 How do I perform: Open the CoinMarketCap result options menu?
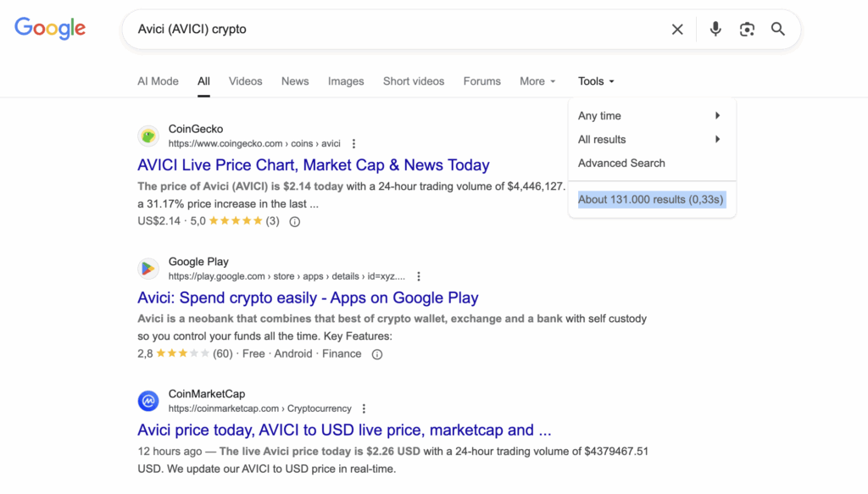[x=364, y=408]
